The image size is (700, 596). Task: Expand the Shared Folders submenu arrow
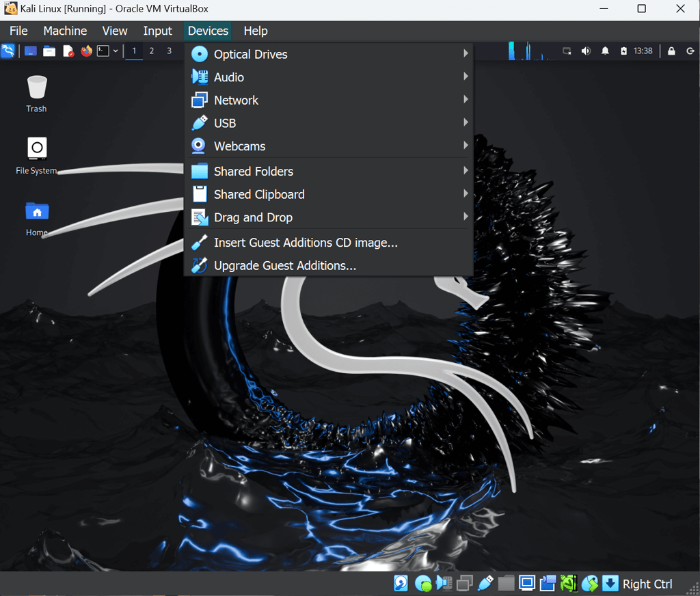click(466, 170)
